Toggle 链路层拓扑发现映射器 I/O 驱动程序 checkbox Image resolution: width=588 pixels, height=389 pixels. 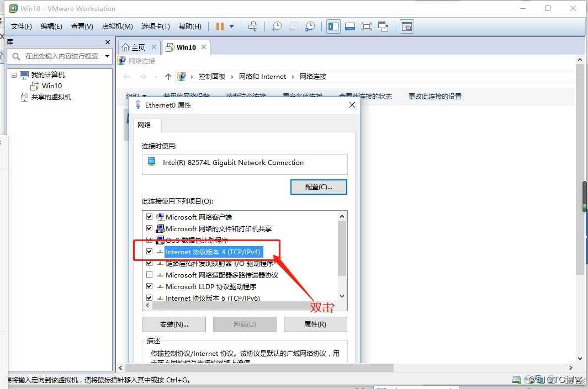149,263
